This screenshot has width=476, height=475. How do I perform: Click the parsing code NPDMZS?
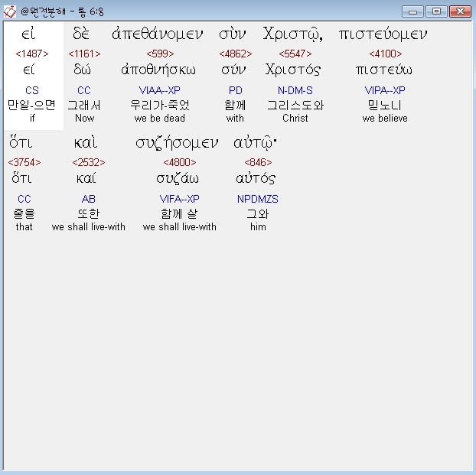point(258,199)
